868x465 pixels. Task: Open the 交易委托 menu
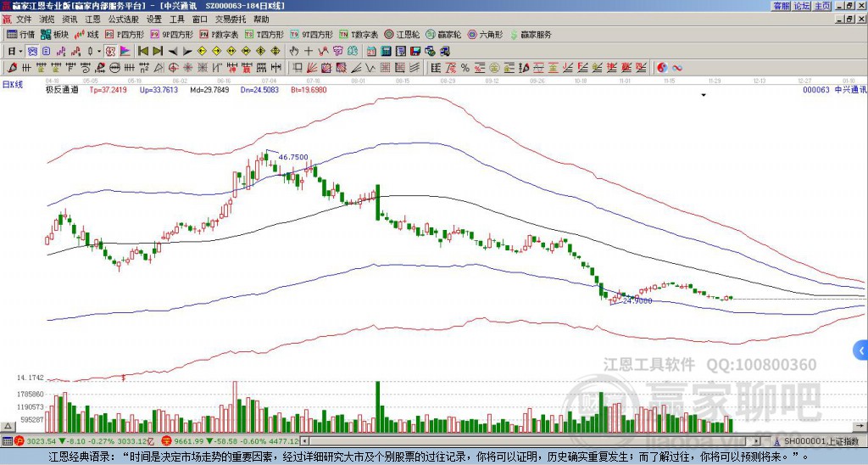coord(231,20)
